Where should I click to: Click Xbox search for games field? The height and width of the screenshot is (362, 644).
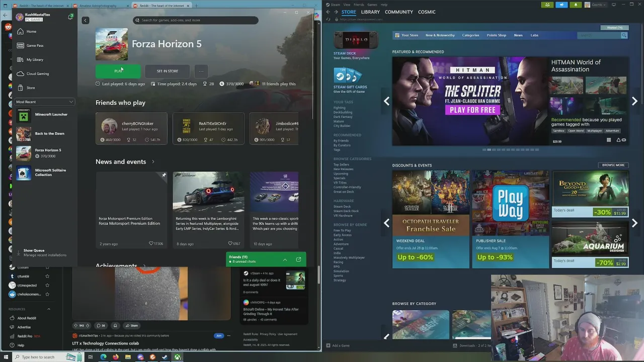pos(196,20)
